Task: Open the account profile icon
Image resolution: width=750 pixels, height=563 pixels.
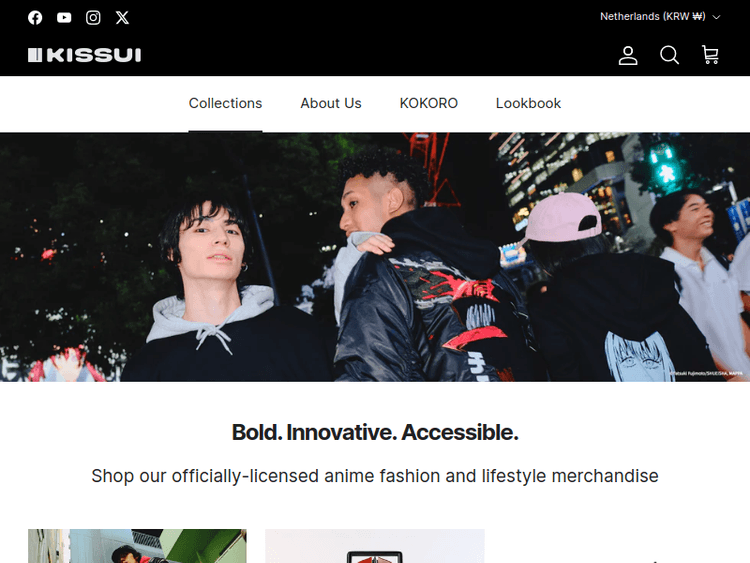Action: [x=628, y=55]
